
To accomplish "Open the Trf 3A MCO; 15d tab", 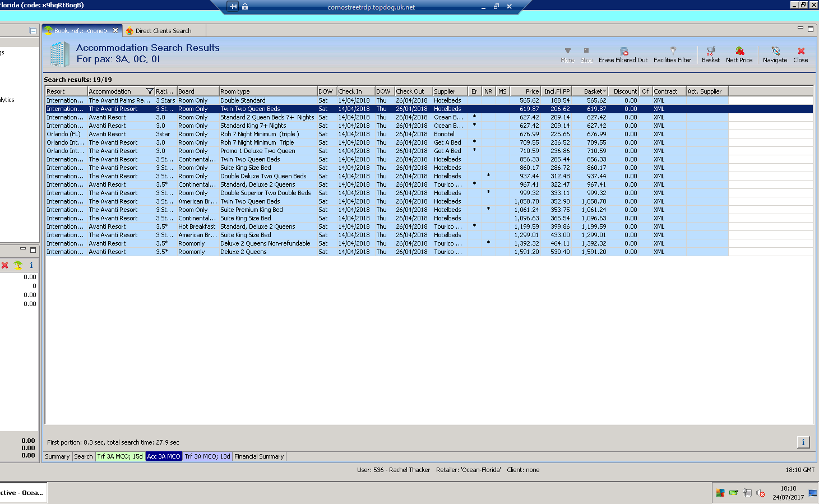I will [x=120, y=456].
